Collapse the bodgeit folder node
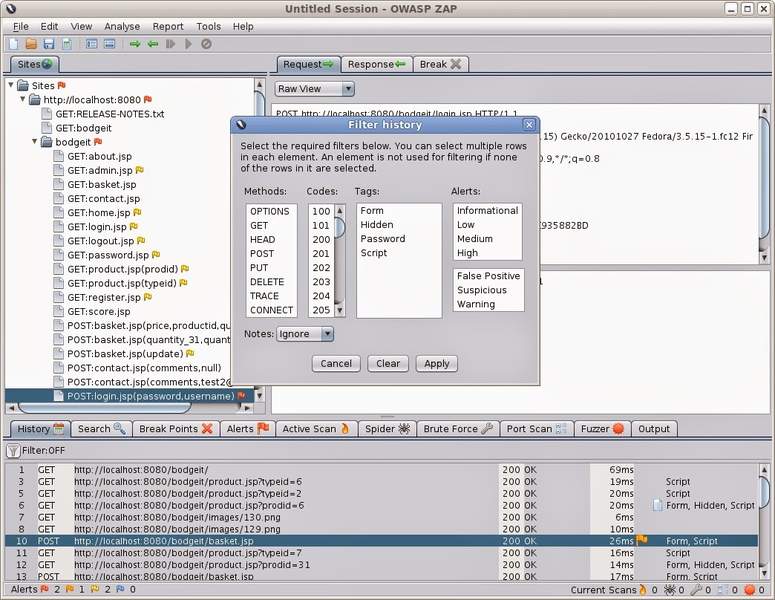775x600 pixels. (35, 141)
